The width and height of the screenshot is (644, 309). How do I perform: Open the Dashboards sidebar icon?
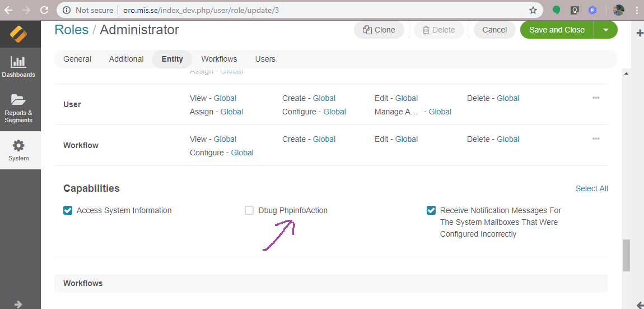tap(18, 62)
